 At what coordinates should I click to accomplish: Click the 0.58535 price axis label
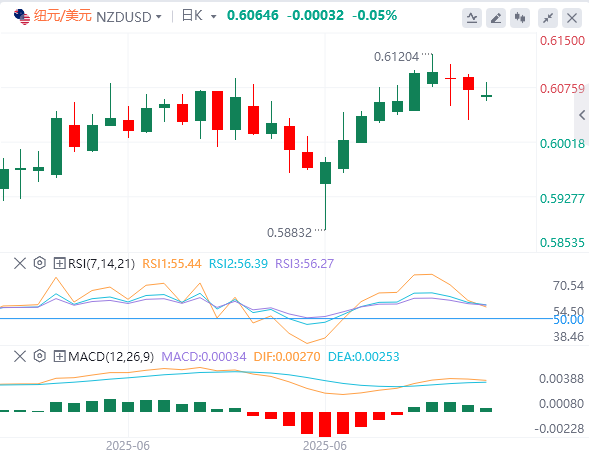coord(562,243)
